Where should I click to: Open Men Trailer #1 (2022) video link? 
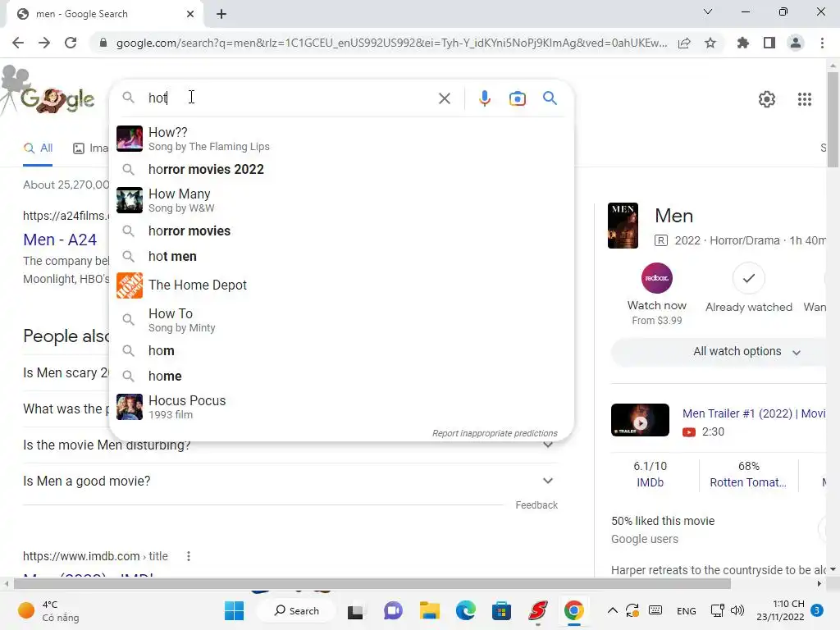click(754, 413)
